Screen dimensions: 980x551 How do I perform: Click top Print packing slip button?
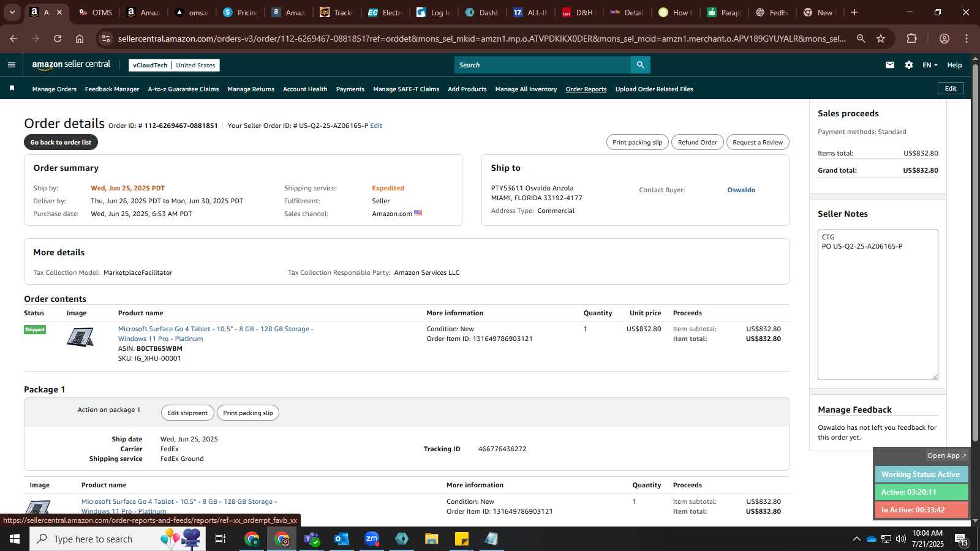[637, 142]
